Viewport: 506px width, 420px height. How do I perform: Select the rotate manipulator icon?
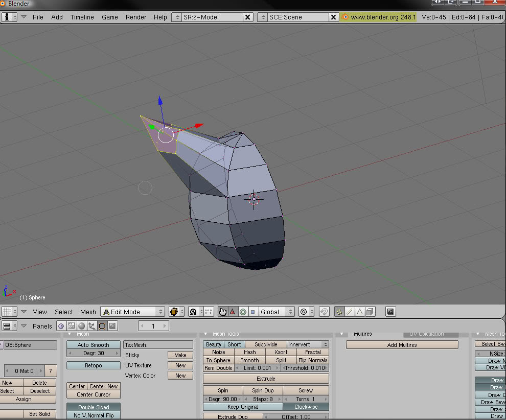pos(243,312)
